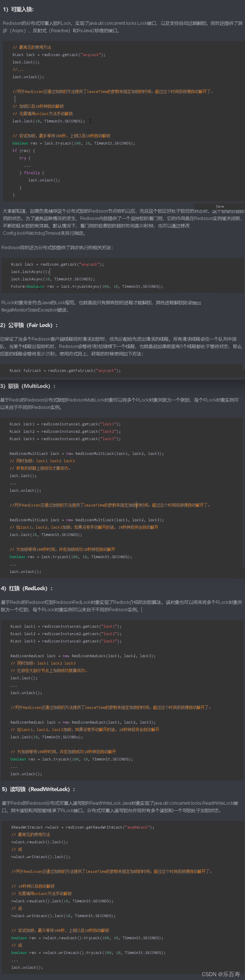Image resolution: width=245 pixels, height=980 pixels.
Task: Click the sentence "Redisson同时还为分布式锁提供了异步执行的相关方法"
Action: (x=57, y=247)
